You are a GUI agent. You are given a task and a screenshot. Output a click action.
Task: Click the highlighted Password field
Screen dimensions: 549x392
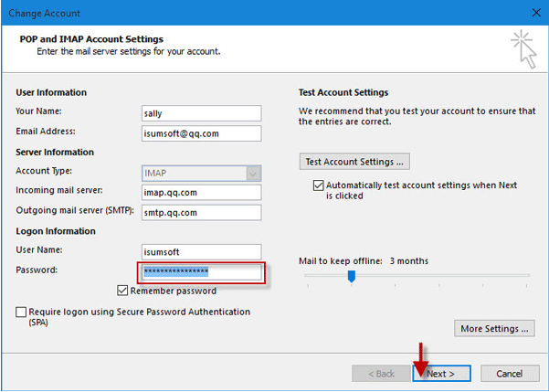pyautogui.click(x=201, y=272)
